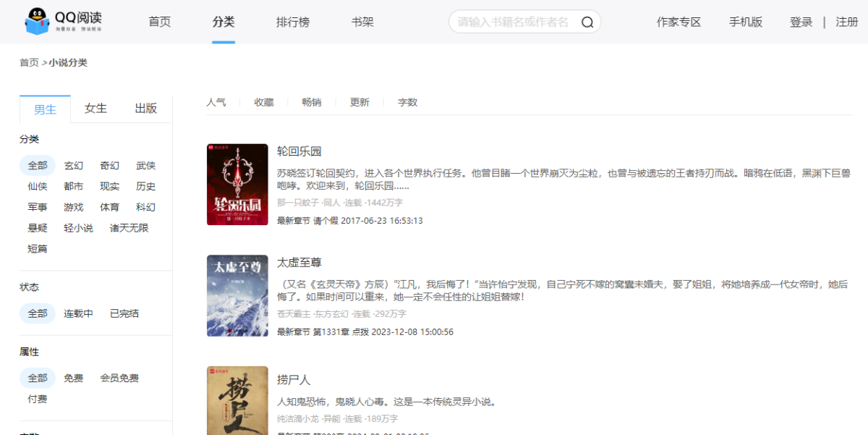
Task: Open the 轮回乐园 book cover
Action: [x=237, y=185]
